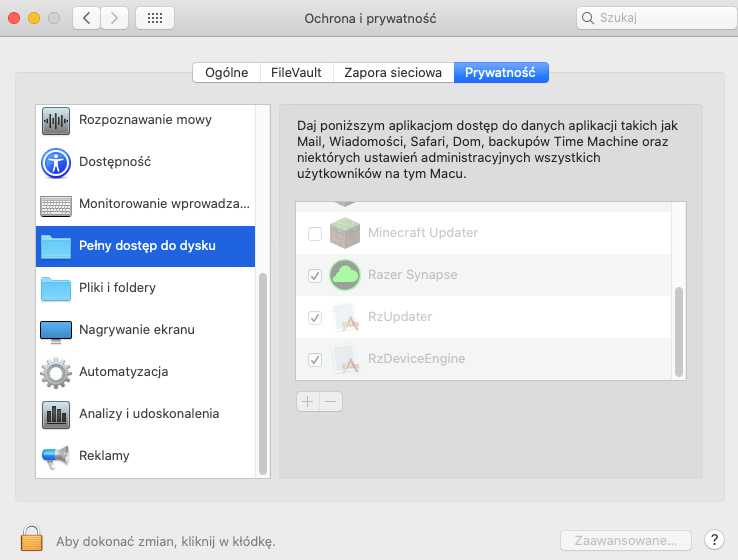Click the app list scrollbar
This screenshot has height=560, width=738.
(679, 332)
